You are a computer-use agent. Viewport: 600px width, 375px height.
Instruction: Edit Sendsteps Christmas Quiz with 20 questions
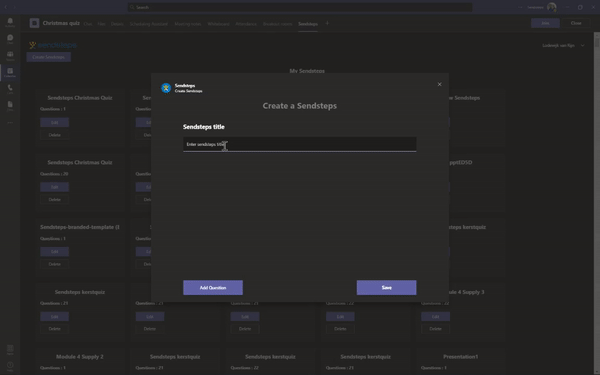[x=55, y=187]
